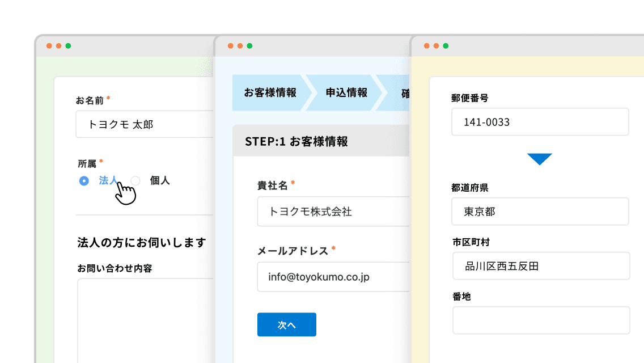
Task: Click the 都道府県 field showing 東京都
Action: [x=540, y=212]
